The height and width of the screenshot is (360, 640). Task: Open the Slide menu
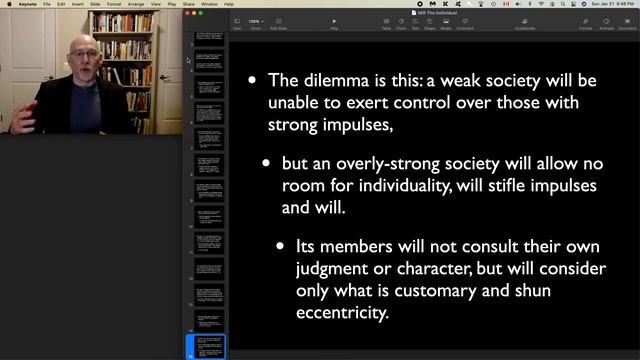click(x=95, y=4)
